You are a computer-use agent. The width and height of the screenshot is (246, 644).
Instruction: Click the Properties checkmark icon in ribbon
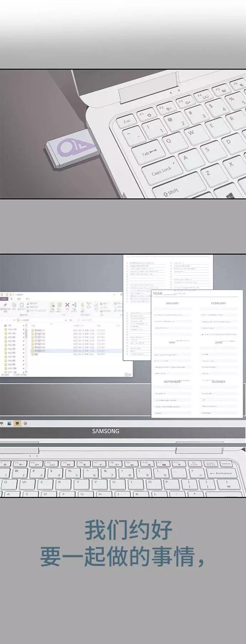point(96,305)
